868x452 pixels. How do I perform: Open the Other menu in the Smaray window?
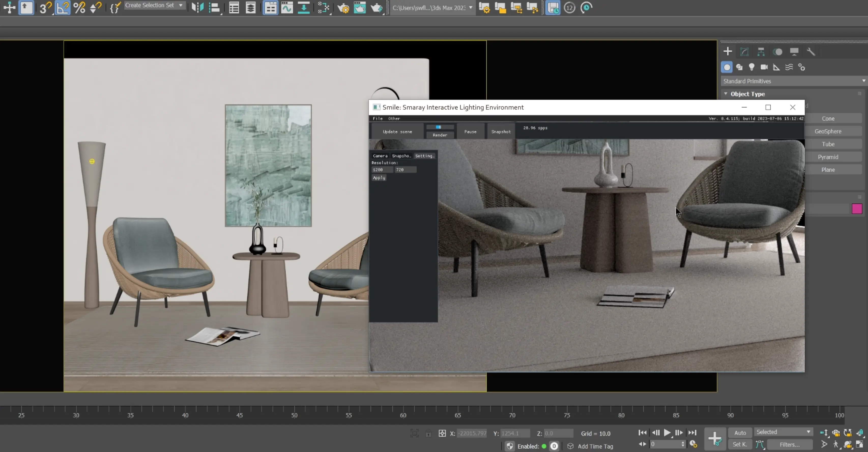tap(394, 118)
